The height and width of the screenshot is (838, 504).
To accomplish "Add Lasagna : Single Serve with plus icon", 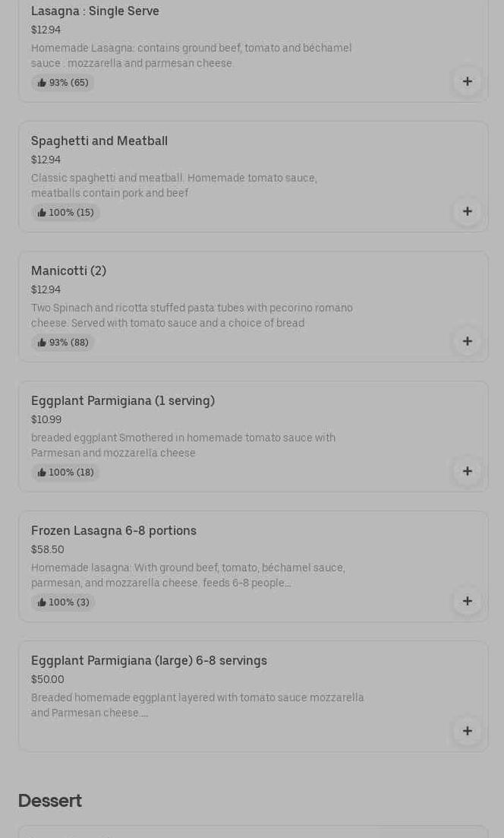I will (467, 81).
